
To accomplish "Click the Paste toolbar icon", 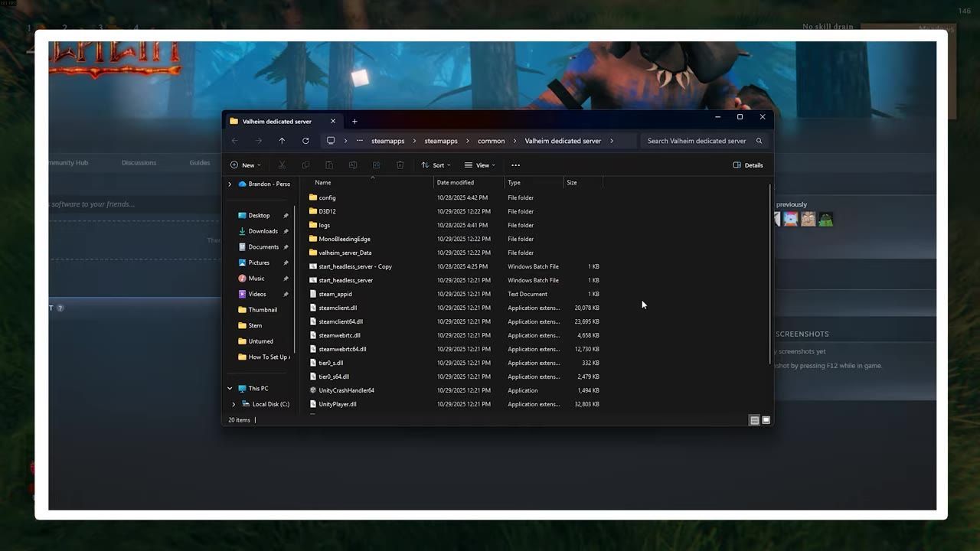I will (329, 165).
